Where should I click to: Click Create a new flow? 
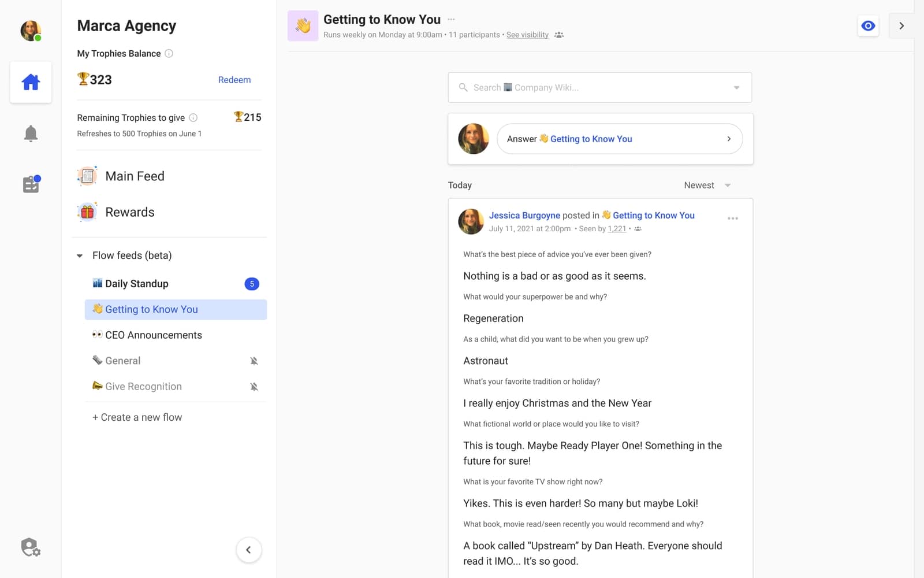click(x=137, y=417)
